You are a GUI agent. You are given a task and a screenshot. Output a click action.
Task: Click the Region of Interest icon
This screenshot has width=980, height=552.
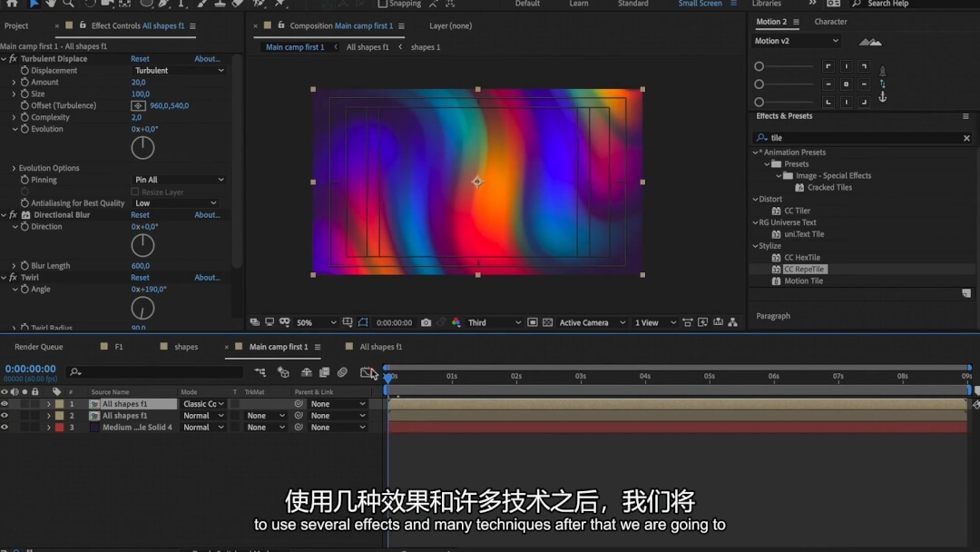[533, 322]
